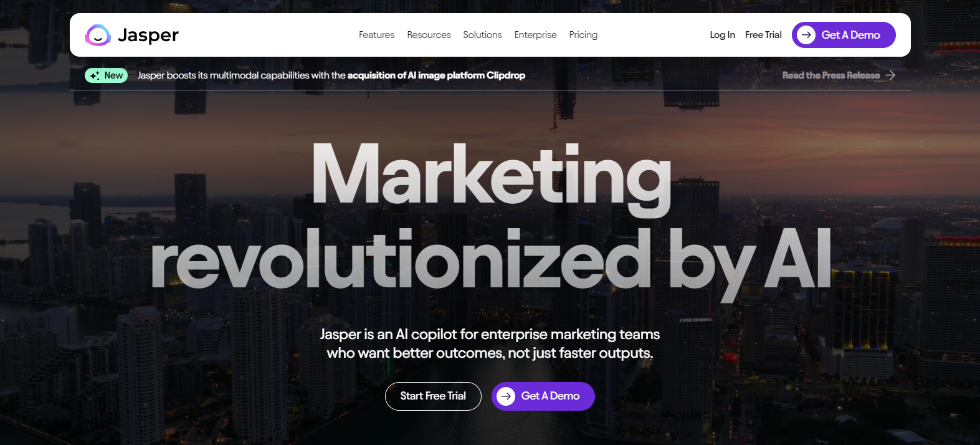Go to the Enterprise page
This screenshot has width=980, height=445.
[535, 35]
